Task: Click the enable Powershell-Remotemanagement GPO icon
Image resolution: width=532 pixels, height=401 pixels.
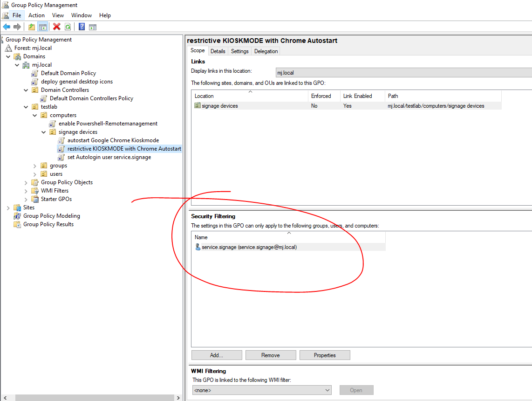Action: [52, 124]
